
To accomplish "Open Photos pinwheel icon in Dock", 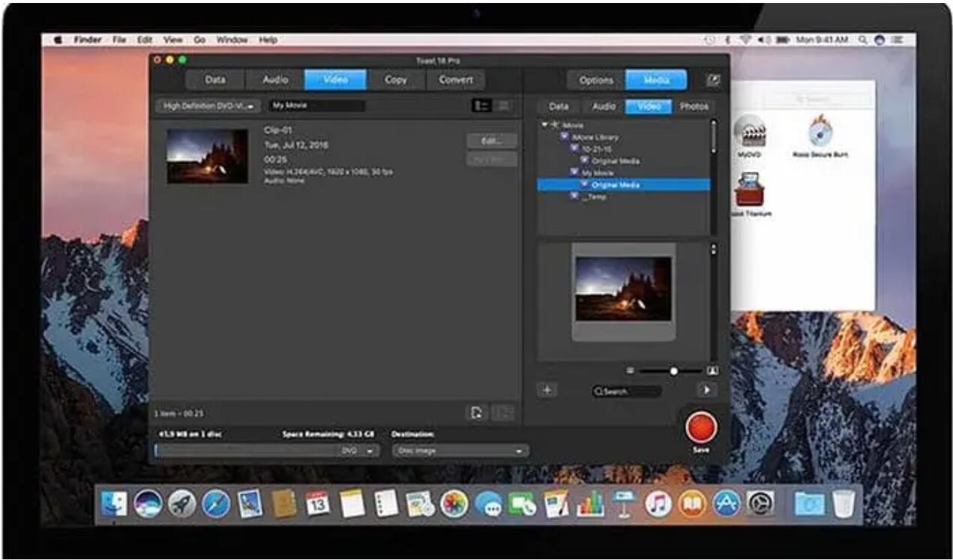I will (x=454, y=504).
